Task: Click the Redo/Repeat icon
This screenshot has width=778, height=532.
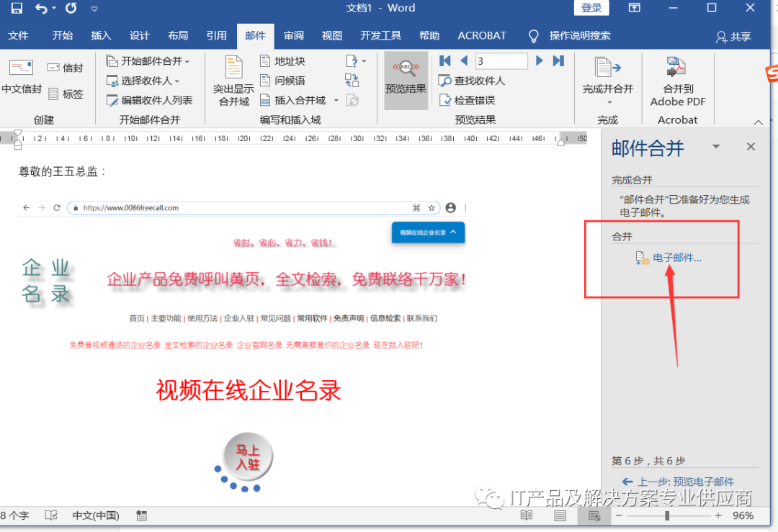Action: (x=71, y=8)
